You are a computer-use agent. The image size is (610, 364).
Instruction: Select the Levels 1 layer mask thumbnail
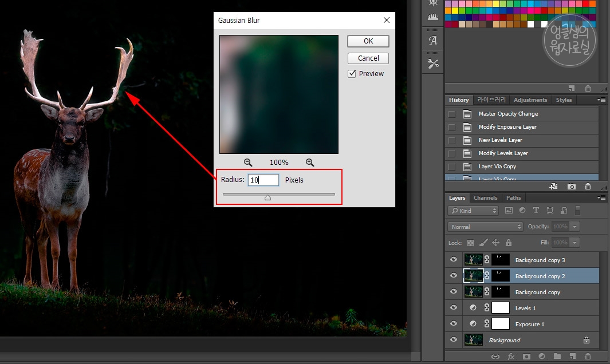pyautogui.click(x=500, y=307)
